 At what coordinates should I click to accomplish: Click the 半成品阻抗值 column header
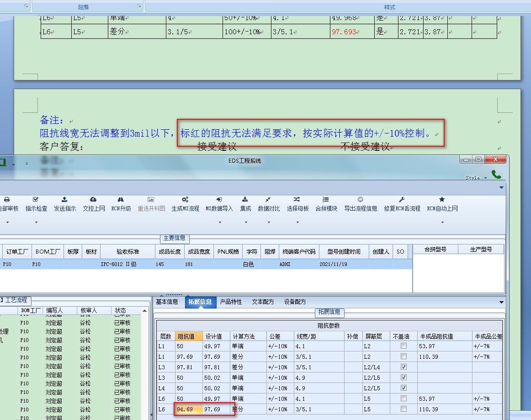445,336
